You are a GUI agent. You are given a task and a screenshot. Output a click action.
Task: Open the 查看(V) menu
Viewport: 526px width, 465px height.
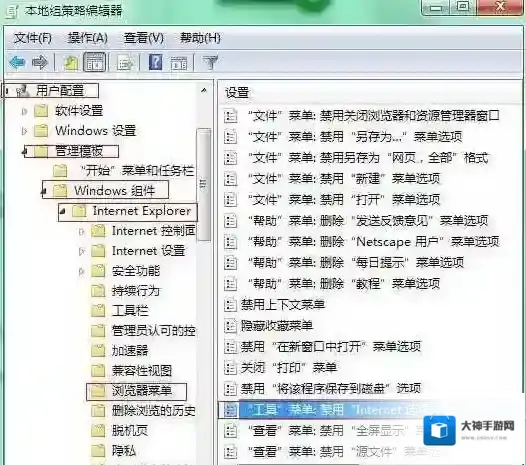[x=144, y=38]
